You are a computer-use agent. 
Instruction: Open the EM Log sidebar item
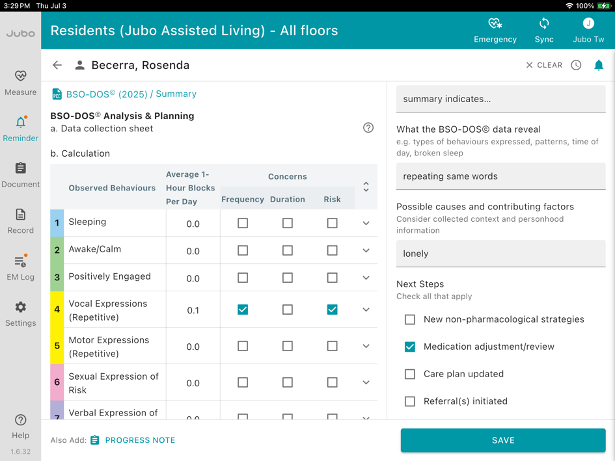(20, 266)
